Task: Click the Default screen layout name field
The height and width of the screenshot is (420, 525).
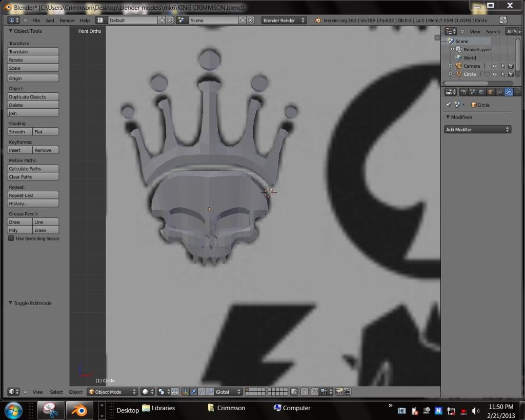Action: [133, 20]
